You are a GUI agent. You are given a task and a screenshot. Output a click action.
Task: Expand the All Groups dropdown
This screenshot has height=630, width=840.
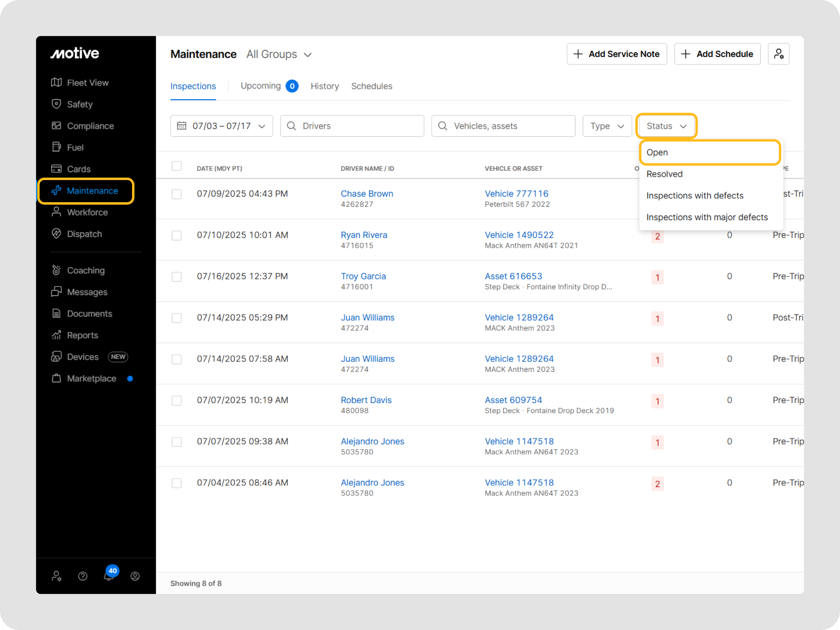pyautogui.click(x=279, y=55)
